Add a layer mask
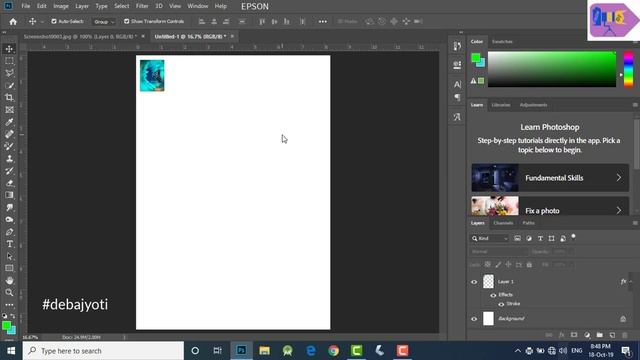This screenshot has height=360, width=640. pos(574,335)
